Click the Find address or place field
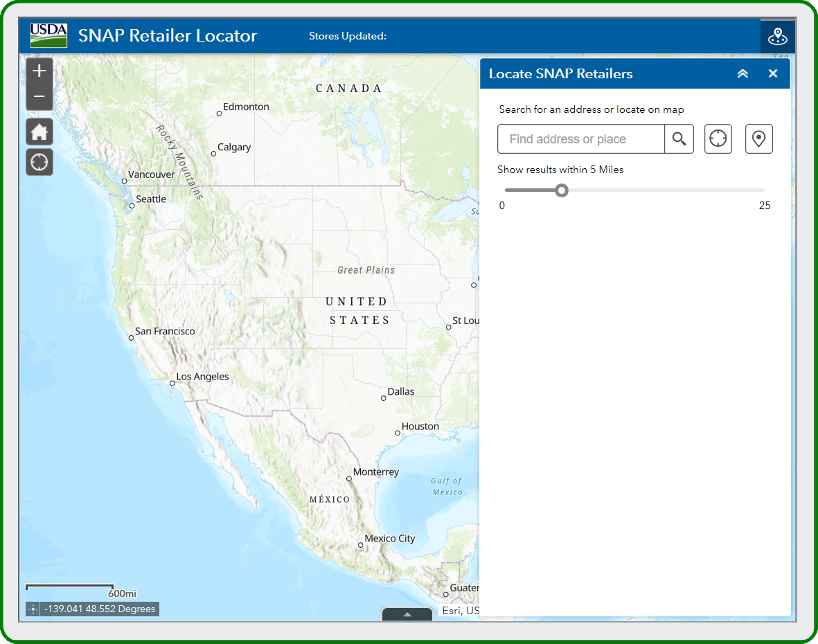This screenshot has height=644, width=818. pyautogui.click(x=580, y=139)
